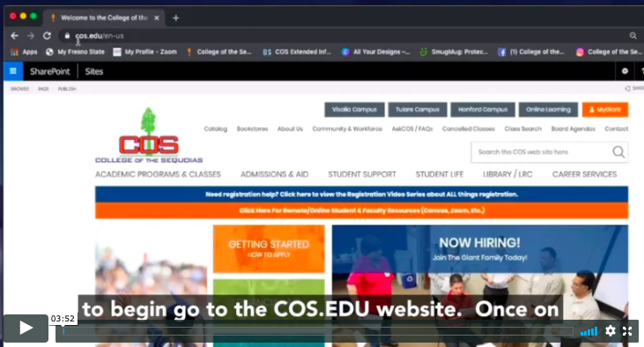Viewport: 644px width, 347px height.
Task: Open the Apps bookmark grid icon
Action: pos(15,52)
